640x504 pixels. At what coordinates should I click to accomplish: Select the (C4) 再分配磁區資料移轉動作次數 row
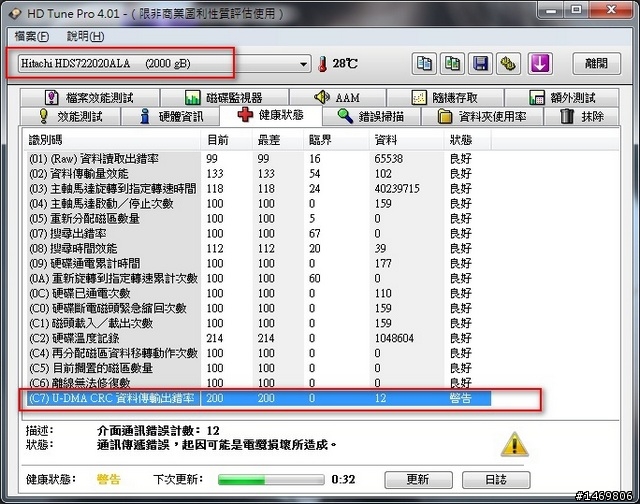(259, 353)
